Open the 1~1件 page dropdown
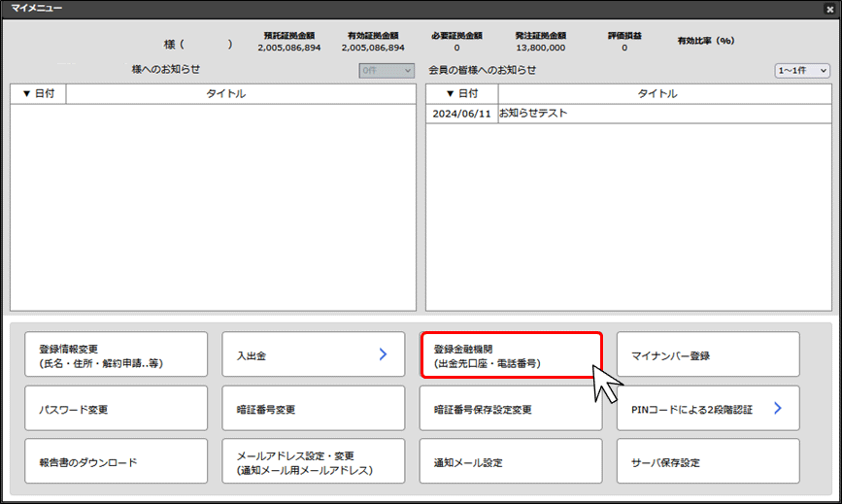 pos(802,71)
